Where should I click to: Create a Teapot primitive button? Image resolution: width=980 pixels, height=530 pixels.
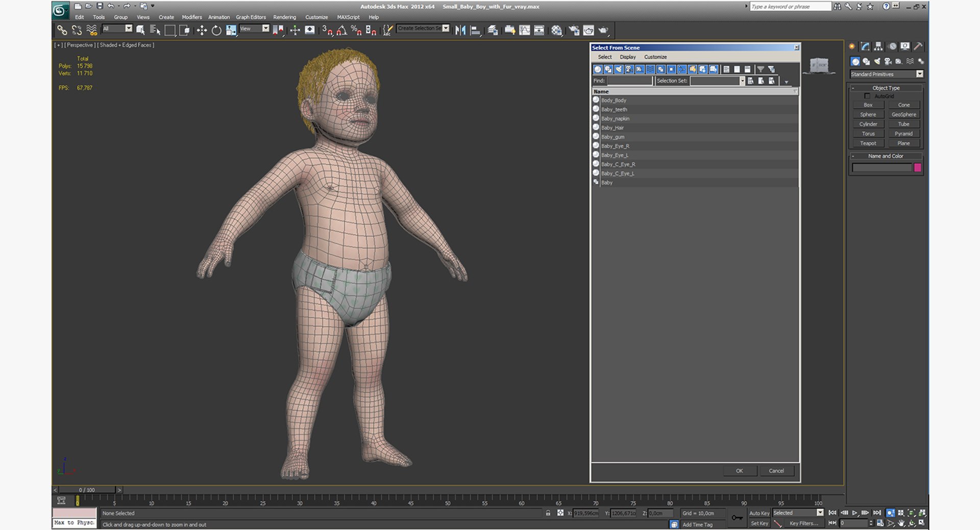[868, 143]
